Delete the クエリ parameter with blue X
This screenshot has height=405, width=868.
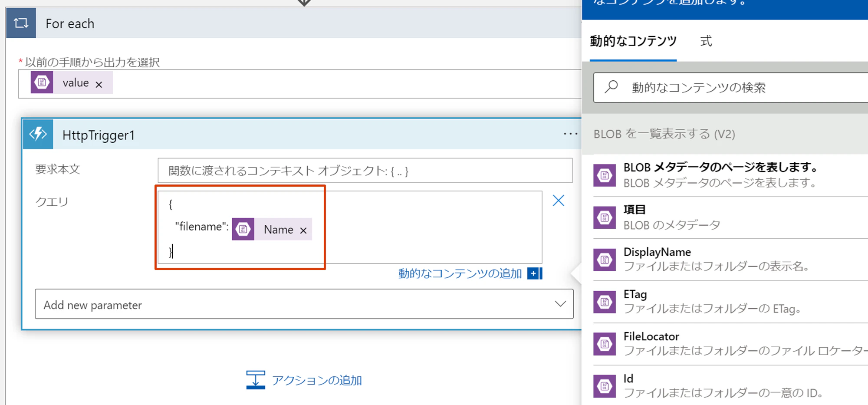[x=559, y=201]
